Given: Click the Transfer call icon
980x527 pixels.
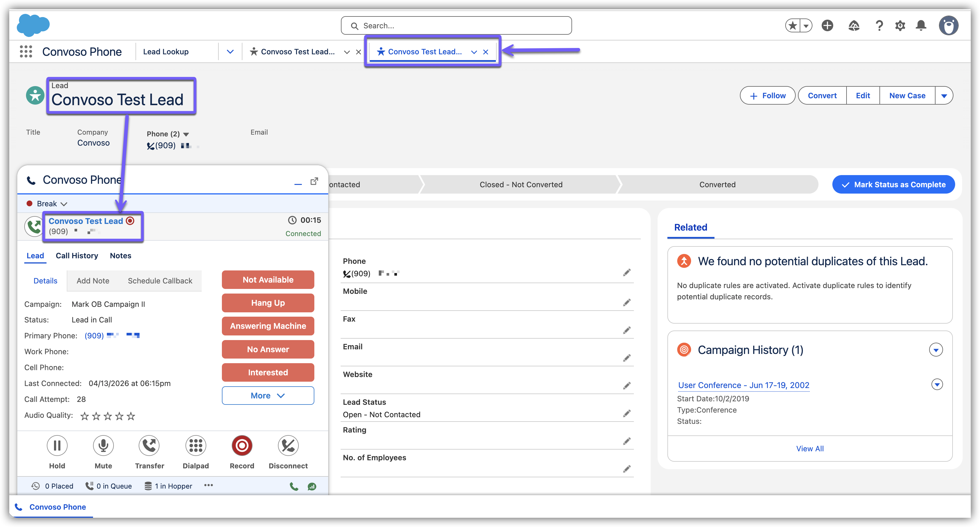Looking at the screenshot, I should tap(149, 446).
